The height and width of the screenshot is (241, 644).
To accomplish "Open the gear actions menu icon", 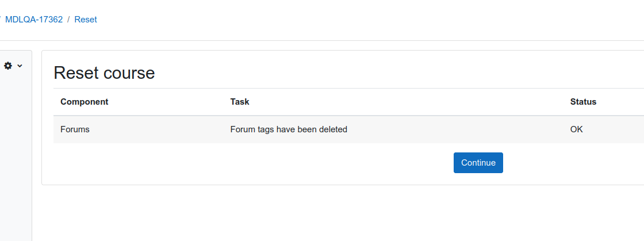I will click(x=8, y=65).
